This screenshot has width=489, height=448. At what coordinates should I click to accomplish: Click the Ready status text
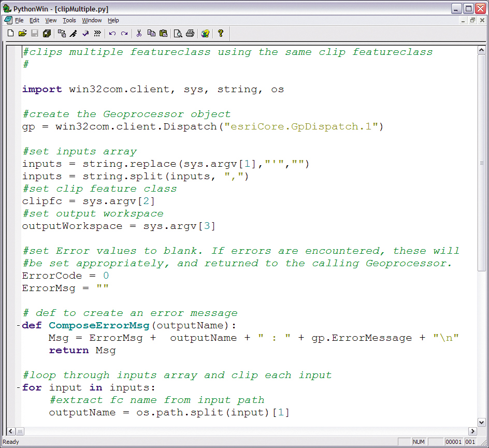click(11, 441)
